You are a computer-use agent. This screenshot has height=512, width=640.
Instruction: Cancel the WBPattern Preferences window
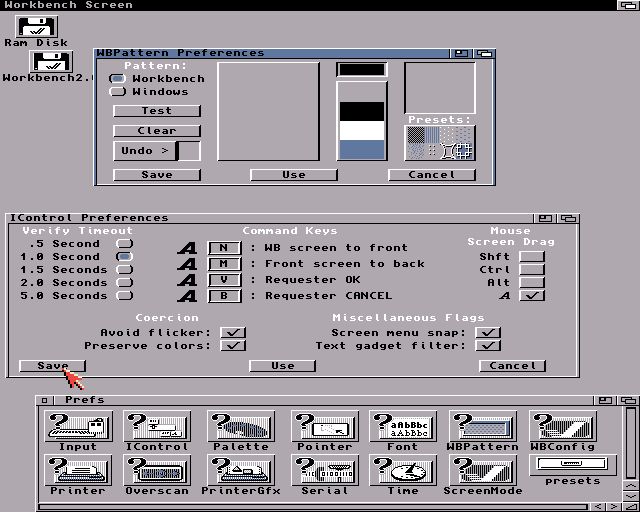click(432, 175)
